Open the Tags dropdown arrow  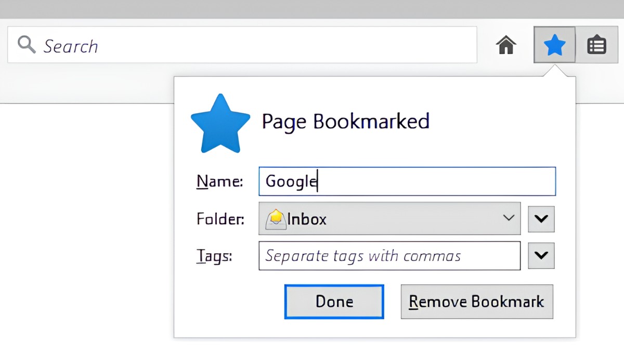(541, 255)
